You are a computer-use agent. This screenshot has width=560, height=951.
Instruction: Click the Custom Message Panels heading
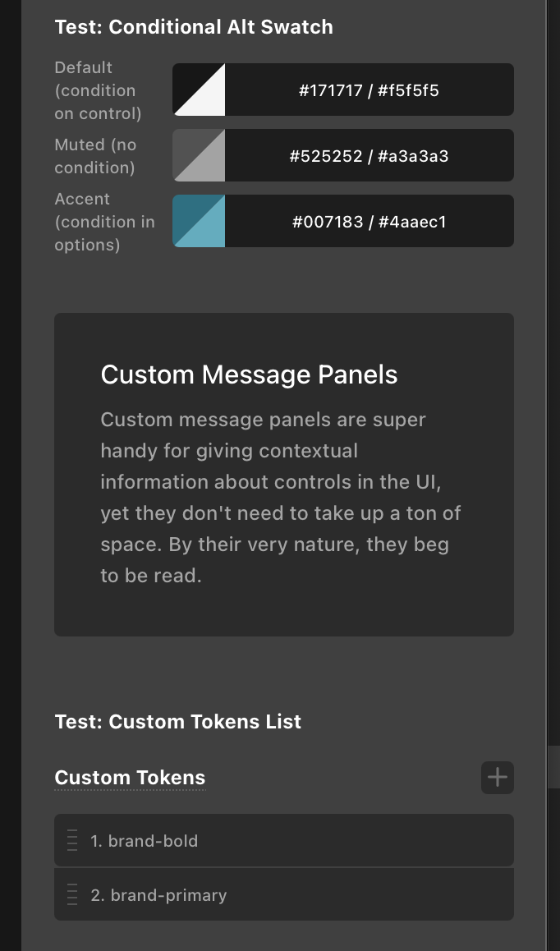click(249, 374)
